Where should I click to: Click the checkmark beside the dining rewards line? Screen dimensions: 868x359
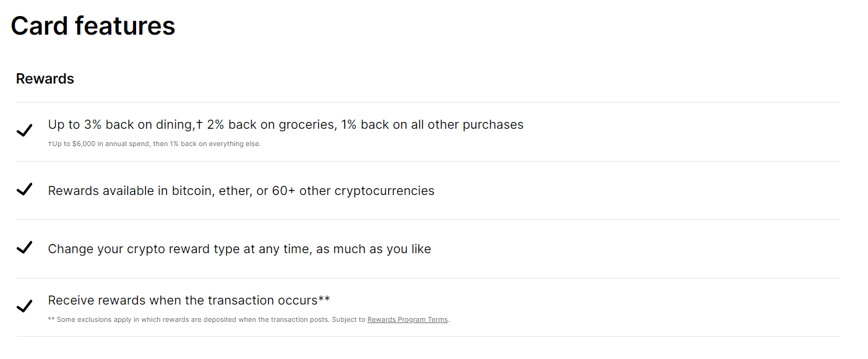(24, 131)
